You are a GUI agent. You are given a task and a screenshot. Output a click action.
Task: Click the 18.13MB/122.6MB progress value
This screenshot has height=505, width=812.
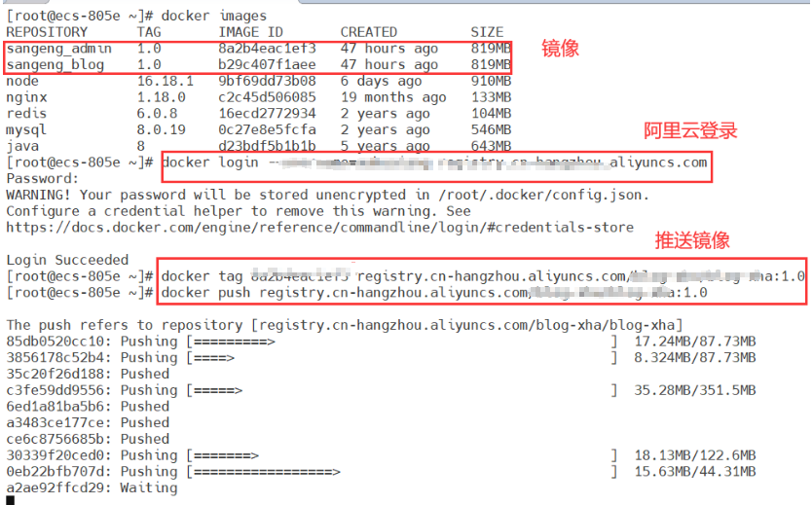(x=695, y=455)
